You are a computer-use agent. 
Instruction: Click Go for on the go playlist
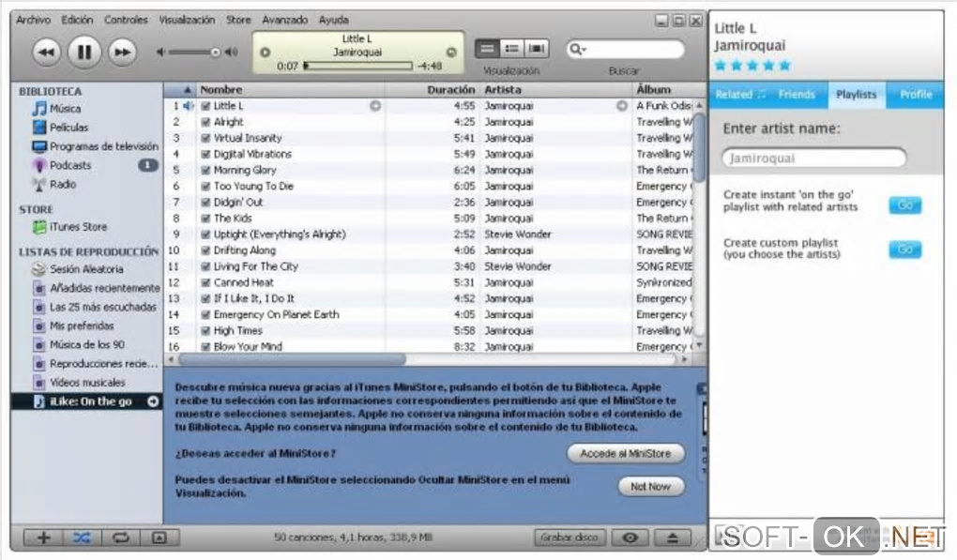[904, 205]
